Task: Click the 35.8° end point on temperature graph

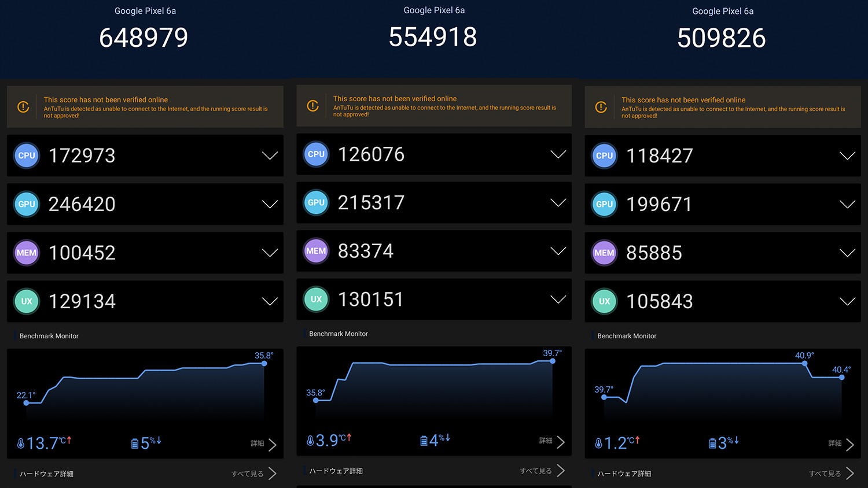Action: pos(264,363)
